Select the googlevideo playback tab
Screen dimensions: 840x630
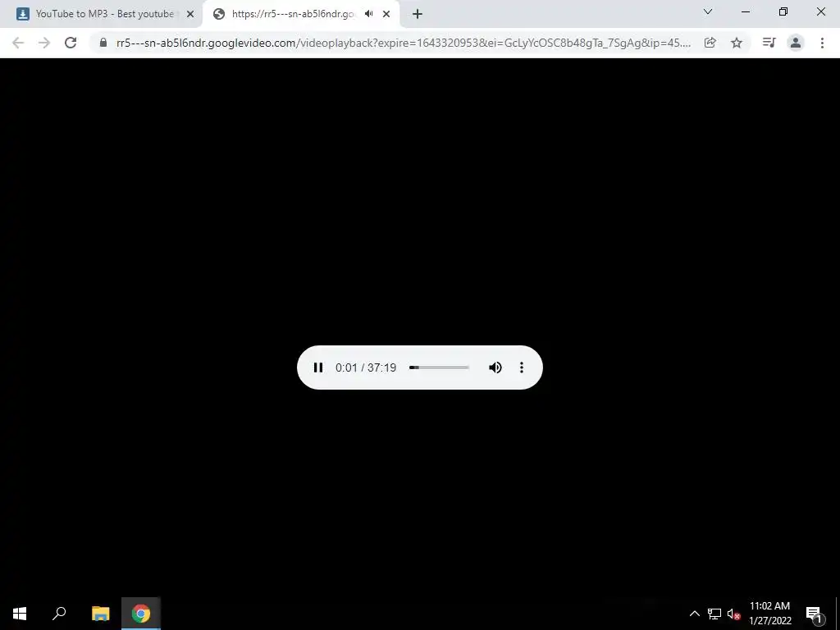coord(293,14)
